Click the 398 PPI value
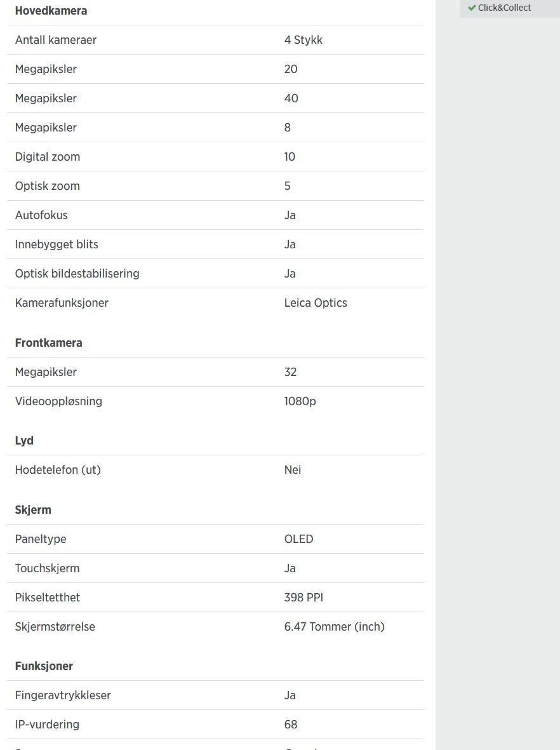 [x=304, y=598]
